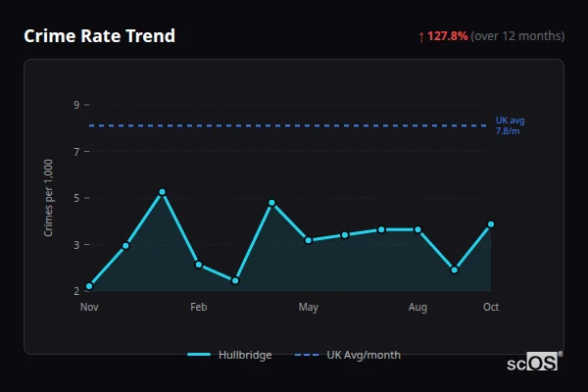This screenshot has width=588, height=392.
Task: Click the Crimes per 1,000 axis title
Action: pyautogui.click(x=49, y=196)
